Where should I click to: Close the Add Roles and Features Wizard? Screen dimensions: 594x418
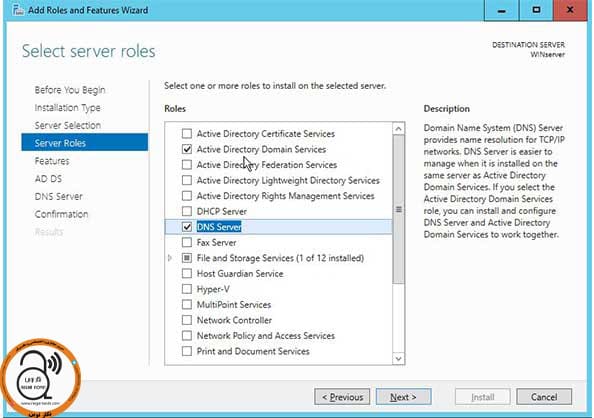[570, 10]
